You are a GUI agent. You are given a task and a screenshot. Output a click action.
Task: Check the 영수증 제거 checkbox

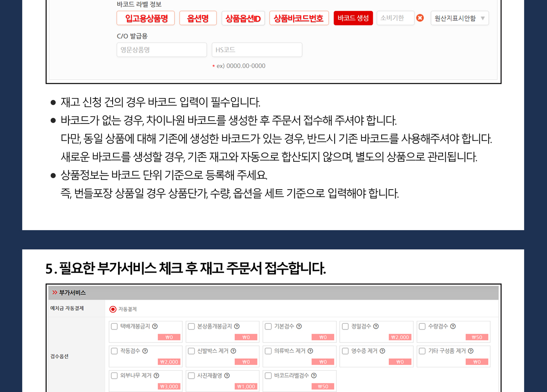[x=346, y=351]
